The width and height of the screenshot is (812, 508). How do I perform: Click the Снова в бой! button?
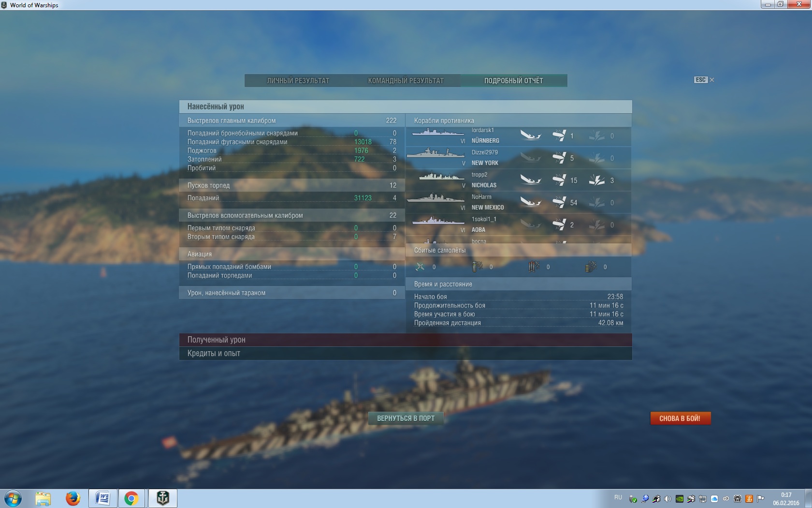tap(680, 418)
